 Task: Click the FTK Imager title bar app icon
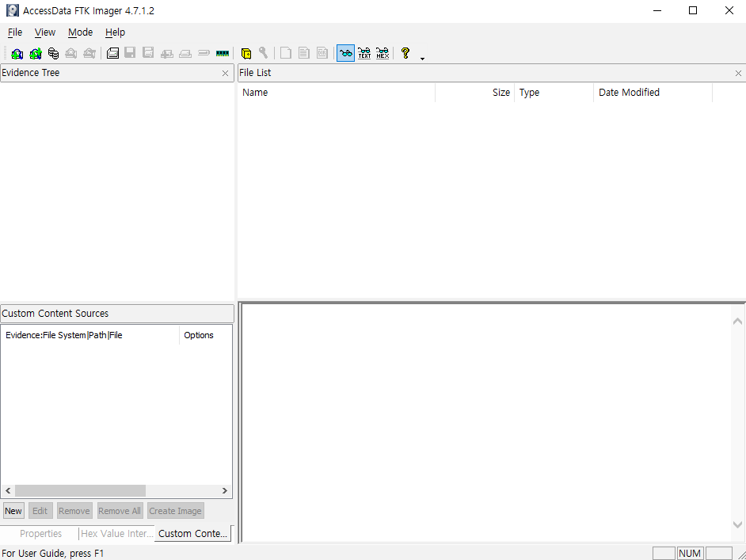[13, 10]
